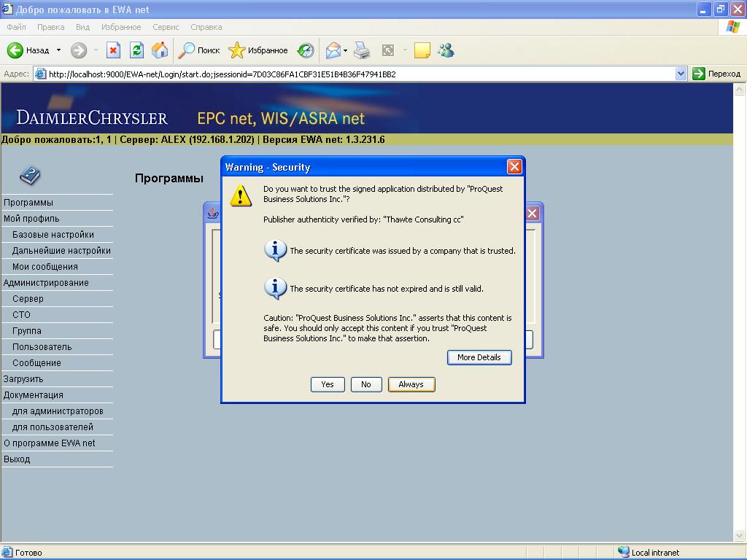Click the Refresh page icon
Viewport: 747px width, 560px height.
(x=136, y=50)
